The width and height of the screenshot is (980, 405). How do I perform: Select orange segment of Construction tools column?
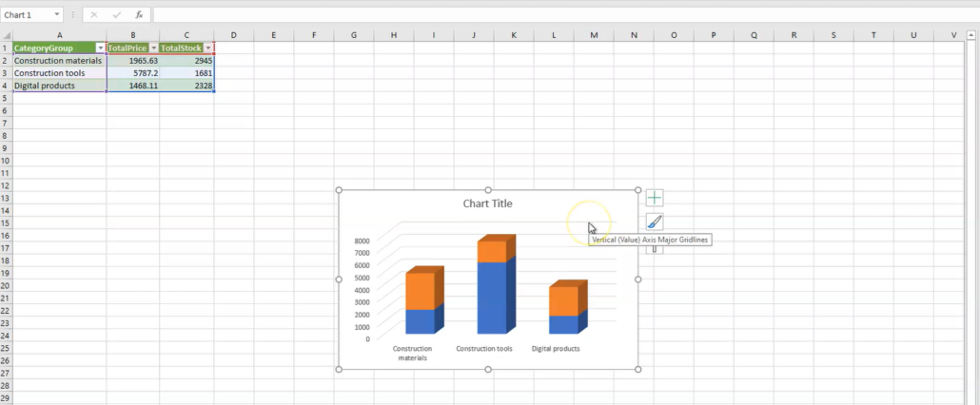pos(492,251)
